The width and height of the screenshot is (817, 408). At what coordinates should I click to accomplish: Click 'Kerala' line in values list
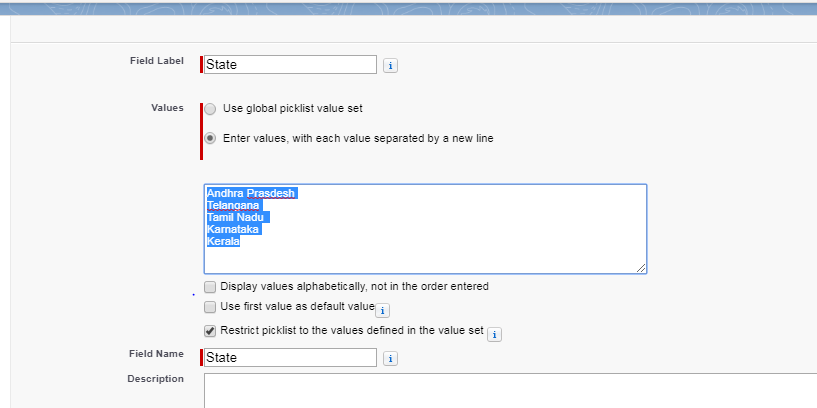coord(224,241)
